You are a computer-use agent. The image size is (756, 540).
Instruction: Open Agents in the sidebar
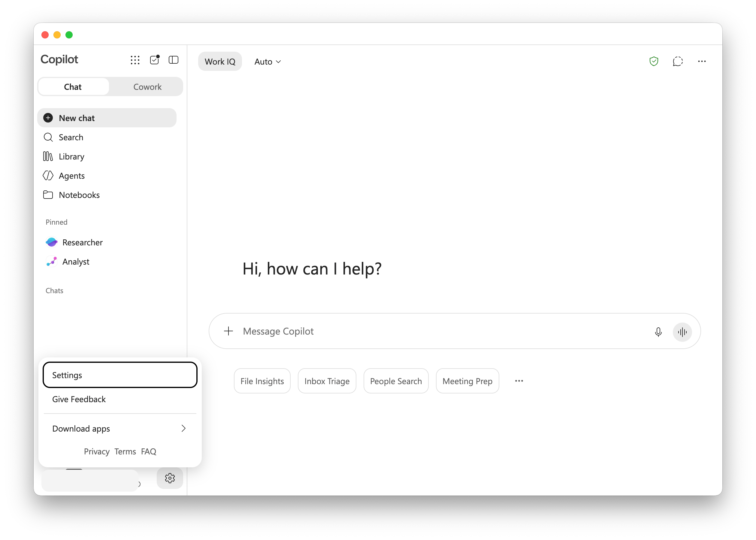point(107,176)
